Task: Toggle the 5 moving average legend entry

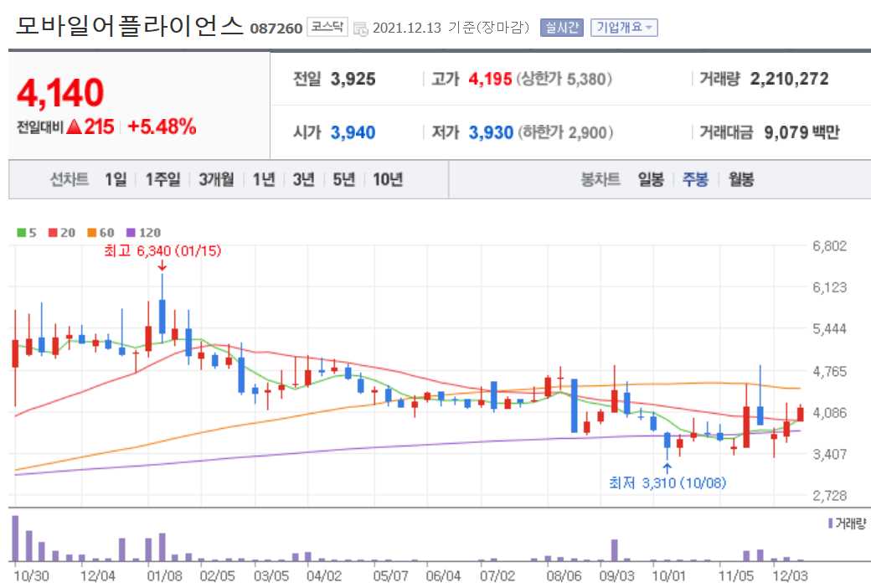Action: [x=27, y=232]
